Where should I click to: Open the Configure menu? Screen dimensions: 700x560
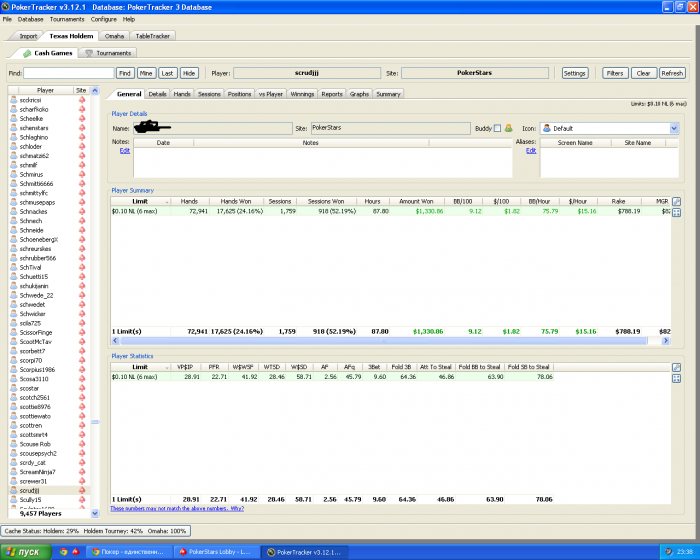click(103, 19)
